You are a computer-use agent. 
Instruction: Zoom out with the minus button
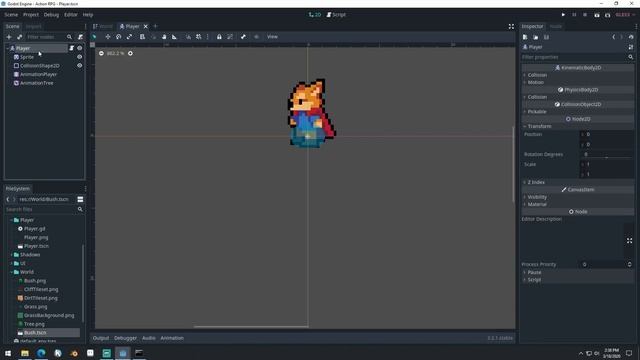(x=101, y=53)
